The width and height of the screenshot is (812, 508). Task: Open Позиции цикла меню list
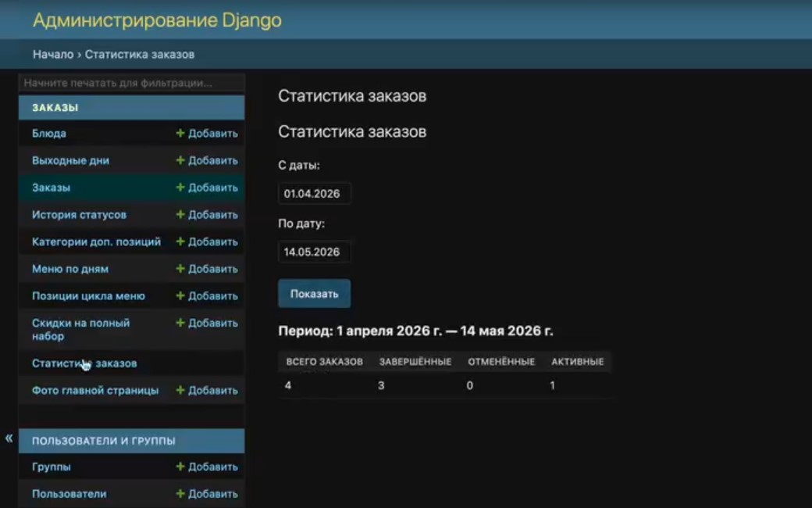click(88, 296)
